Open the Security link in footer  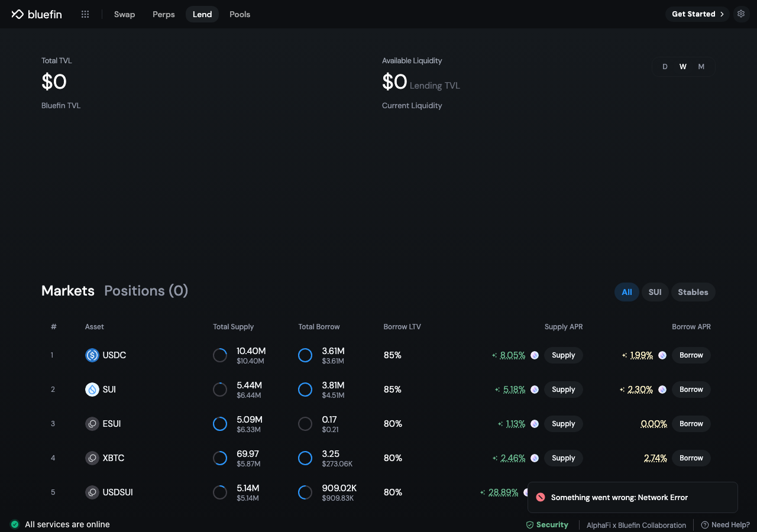547,525
